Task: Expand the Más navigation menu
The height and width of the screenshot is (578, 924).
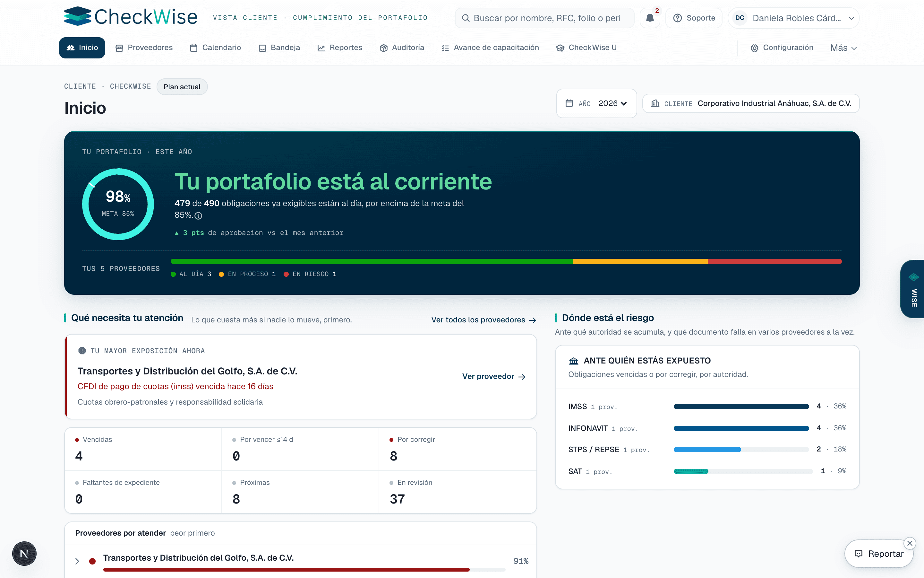Action: (x=843, y=48)
